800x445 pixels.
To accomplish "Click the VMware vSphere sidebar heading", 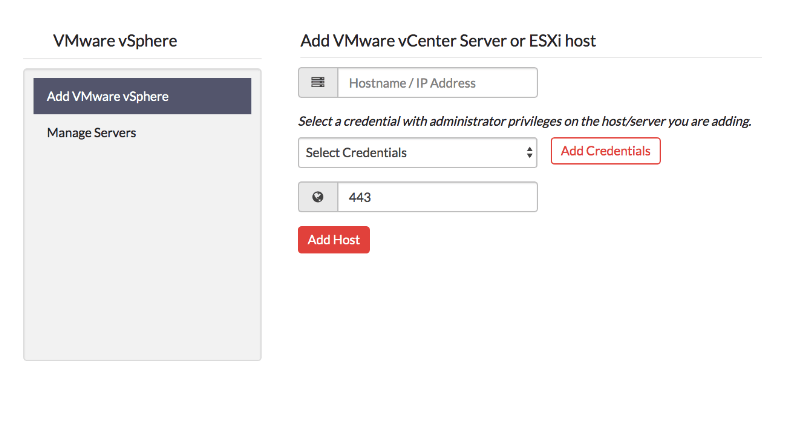I will coord(115,41).
